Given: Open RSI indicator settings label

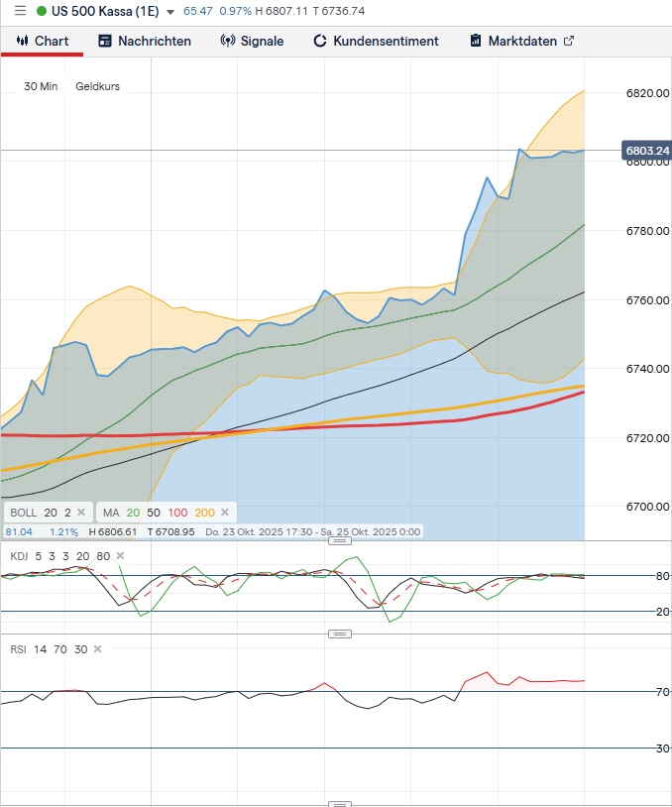Looking at the screenshot, I should (x=18, y=649).
